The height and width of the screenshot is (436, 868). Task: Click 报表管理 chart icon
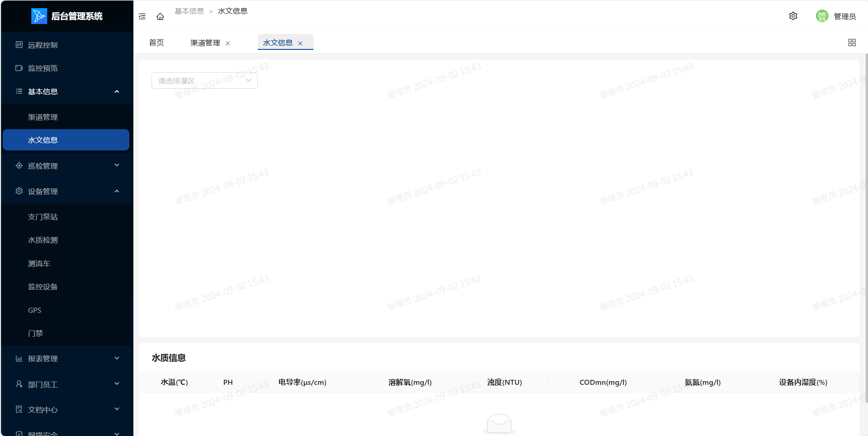click(19, 358)
